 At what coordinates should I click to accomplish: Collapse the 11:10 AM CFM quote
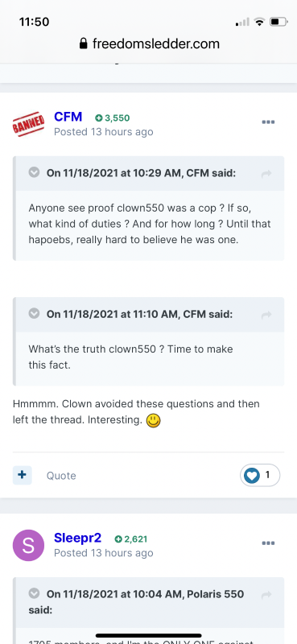click(x=34, y=314)
